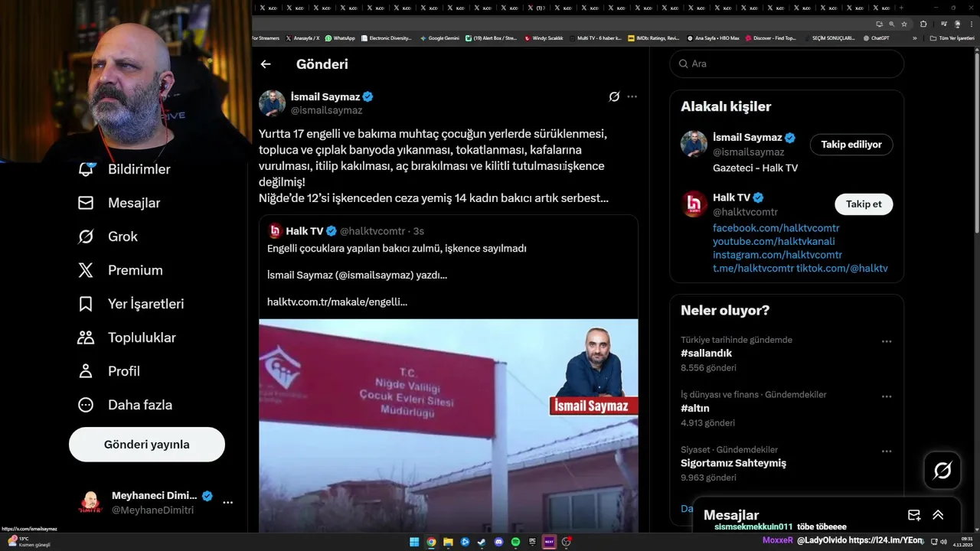The image size is (980, 551).
Task: Go back using the arrow beside Gönderi
Action: (x=266, y=64)
